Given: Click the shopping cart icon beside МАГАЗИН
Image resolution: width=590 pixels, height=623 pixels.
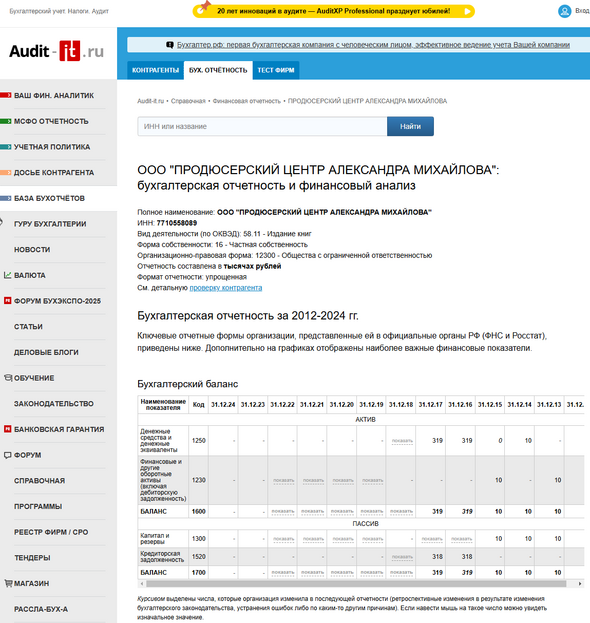Looking at the screenshot, I should click(x=8, y=583).
